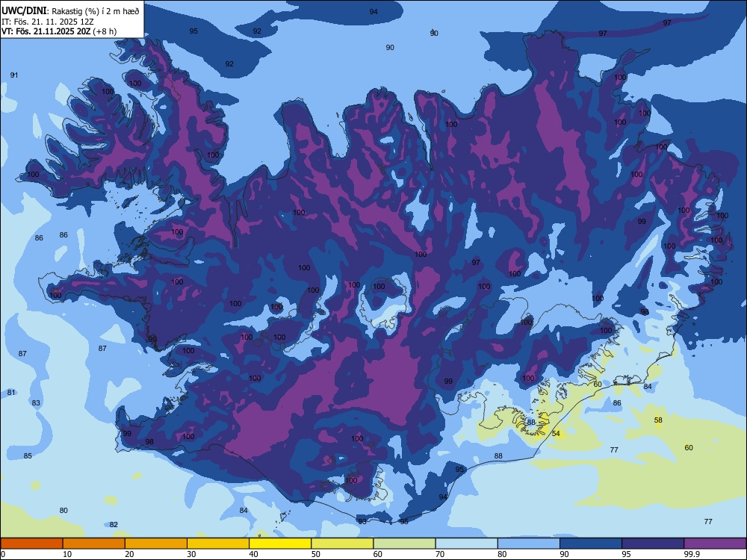
Task: Click the pale yellow 50–60 legend swatch
Action: pyautogui.click(x=342, y=544)
